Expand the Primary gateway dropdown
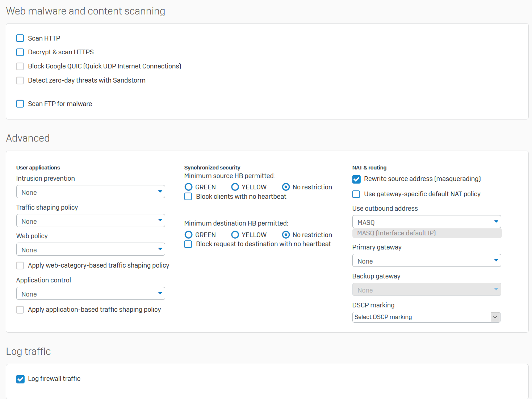The height and width of the screenshot is (399, 532). click(x=426, y=261)
